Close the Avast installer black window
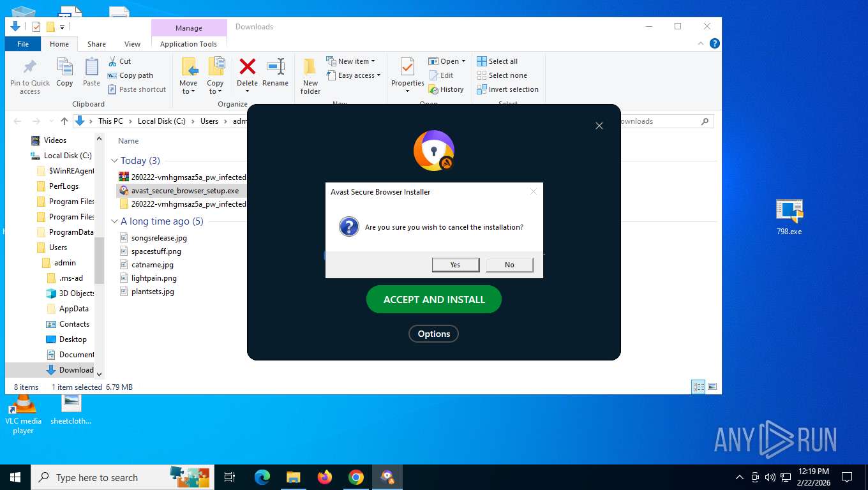 [599, 126]
